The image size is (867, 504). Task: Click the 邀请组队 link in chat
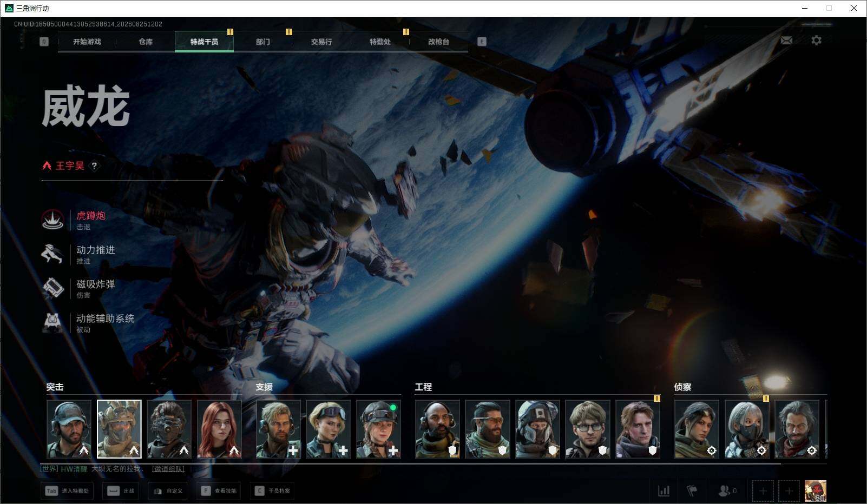[168, 469]
